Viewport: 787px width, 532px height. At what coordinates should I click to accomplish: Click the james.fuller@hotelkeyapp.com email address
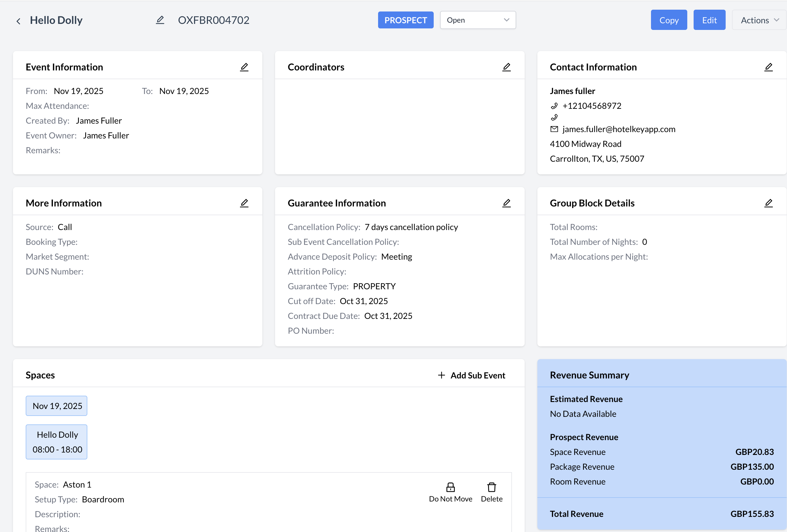click(x=618, y=129)
